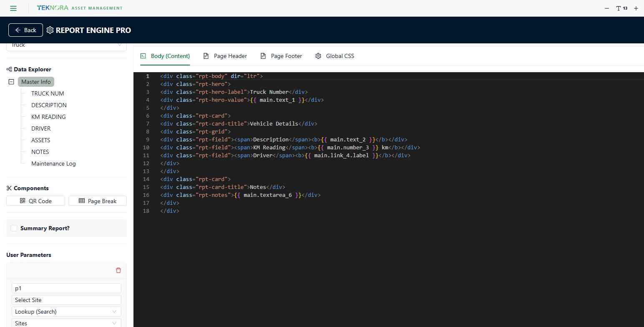Switch to the Body (Content) tab

tap(165, 56)
